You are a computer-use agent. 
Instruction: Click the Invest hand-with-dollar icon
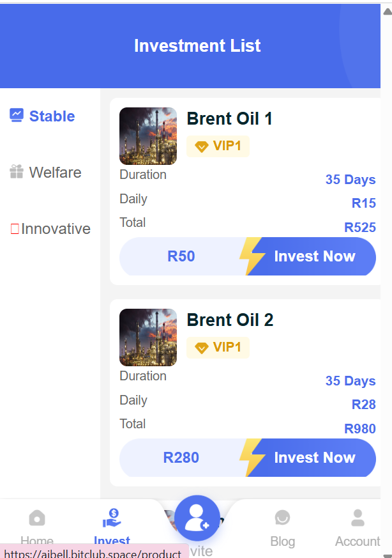pyautogui.click(x=112, y=518)
